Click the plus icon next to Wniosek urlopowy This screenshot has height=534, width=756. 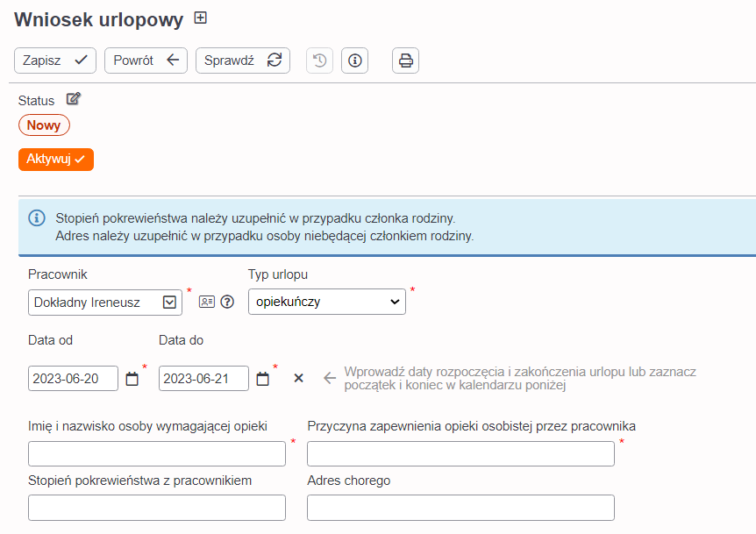(200, 18)
